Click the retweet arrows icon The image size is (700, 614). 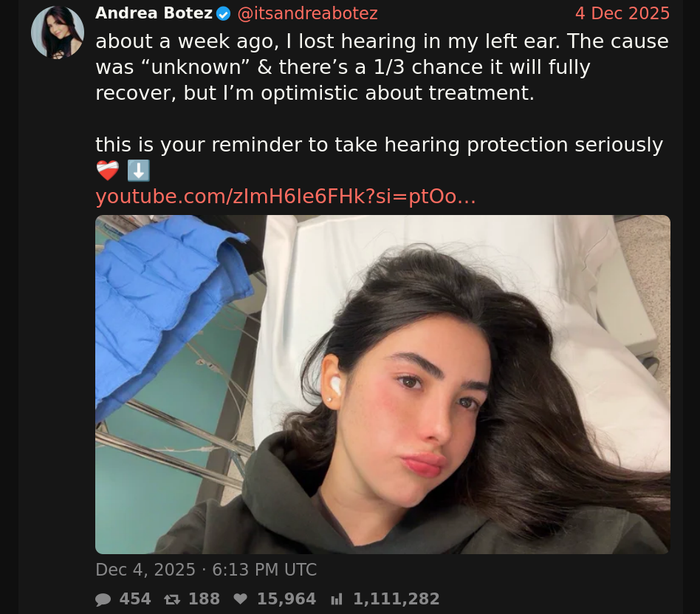[172, 598]
